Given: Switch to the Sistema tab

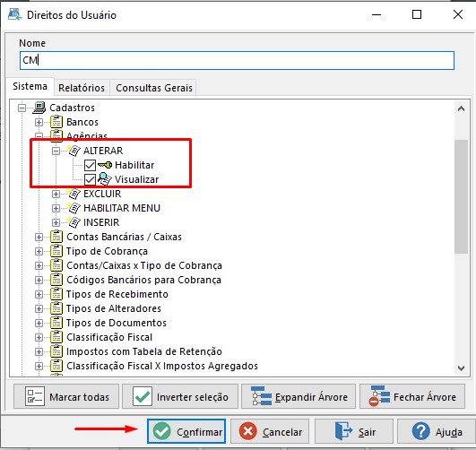Looking at the screenshot, I should click(30, 87).
